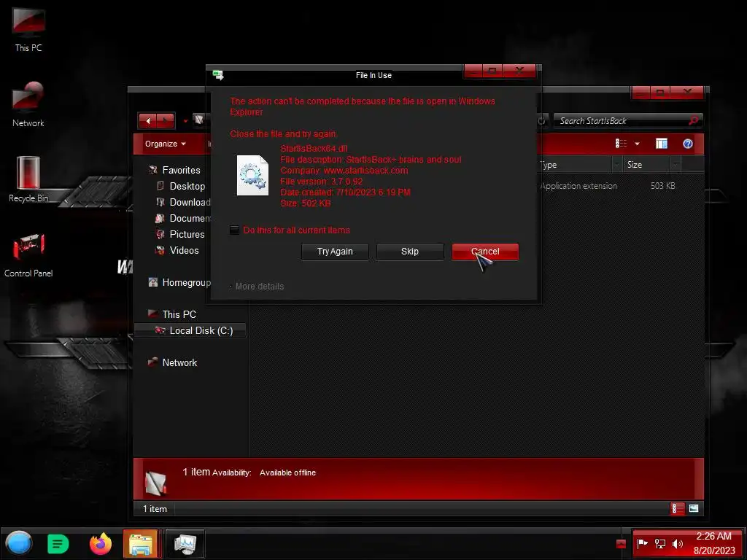Click the Skip button
This screenshot has width=747, height=560.
click(410, 252)
